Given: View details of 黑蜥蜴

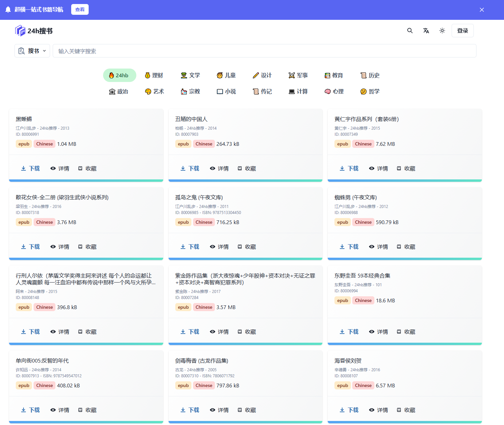Looking at the screenshot, I should (x=60, y=168).
